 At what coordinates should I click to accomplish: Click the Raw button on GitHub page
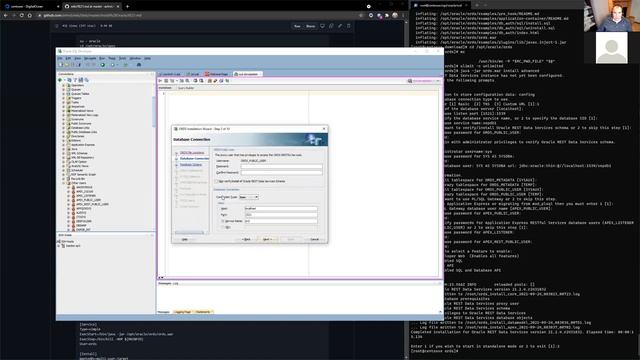(297, 26)
